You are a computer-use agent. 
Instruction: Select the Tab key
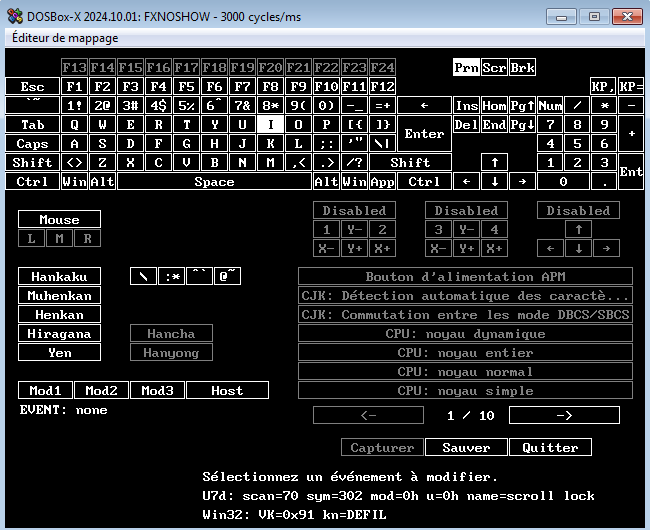click(x=32, y=124)
